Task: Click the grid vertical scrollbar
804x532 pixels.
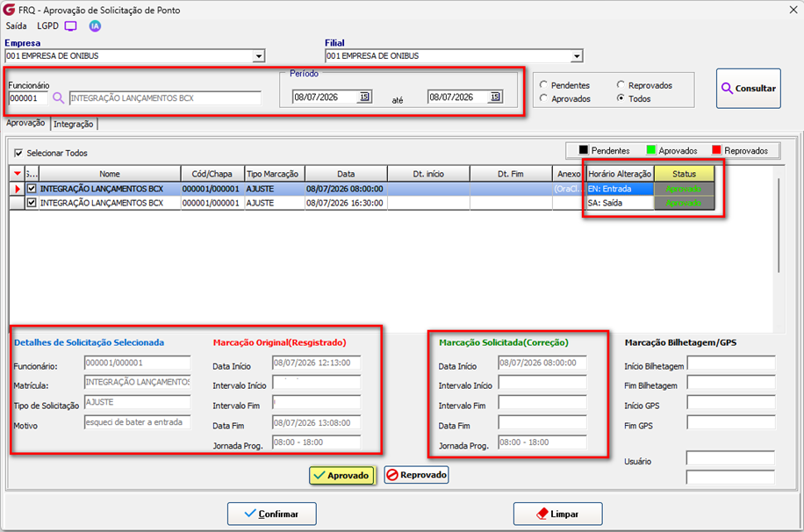Action: [779, 226]
